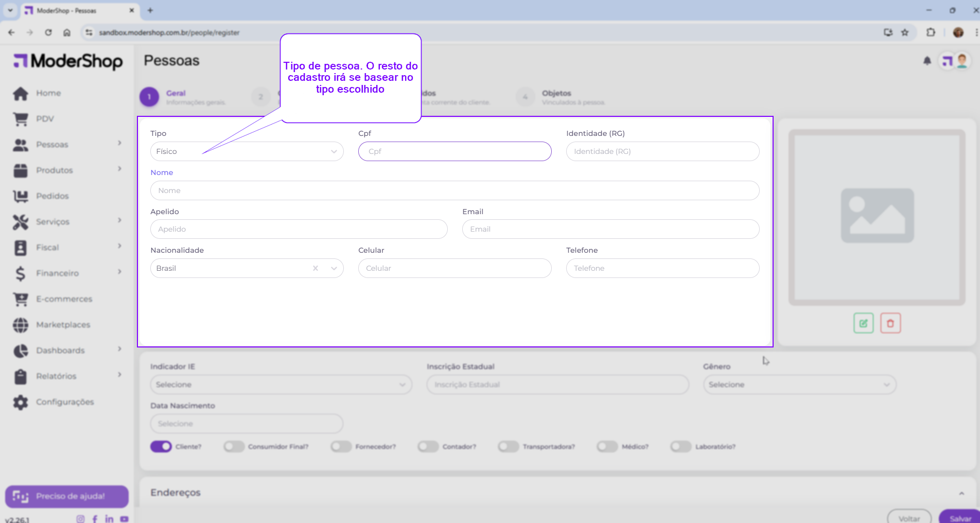Click the LinkedIn icon in footer
Image resolution: width=980 pixels, height=523 pixels.
click(x=109, y=518)
